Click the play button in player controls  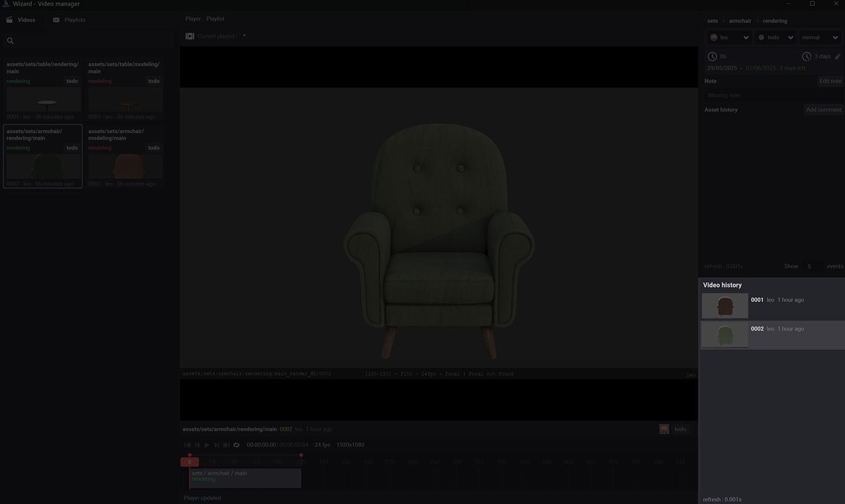tap(207, 445)
